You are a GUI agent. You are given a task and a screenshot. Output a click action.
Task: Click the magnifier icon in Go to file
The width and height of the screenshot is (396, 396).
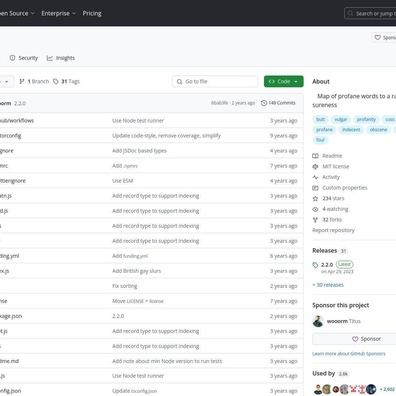point(179,82)
